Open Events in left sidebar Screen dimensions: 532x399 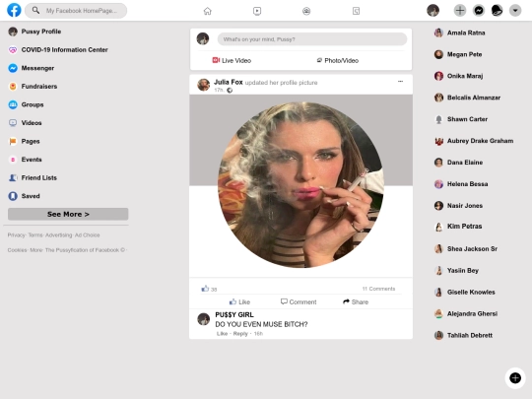click(25, 160)
